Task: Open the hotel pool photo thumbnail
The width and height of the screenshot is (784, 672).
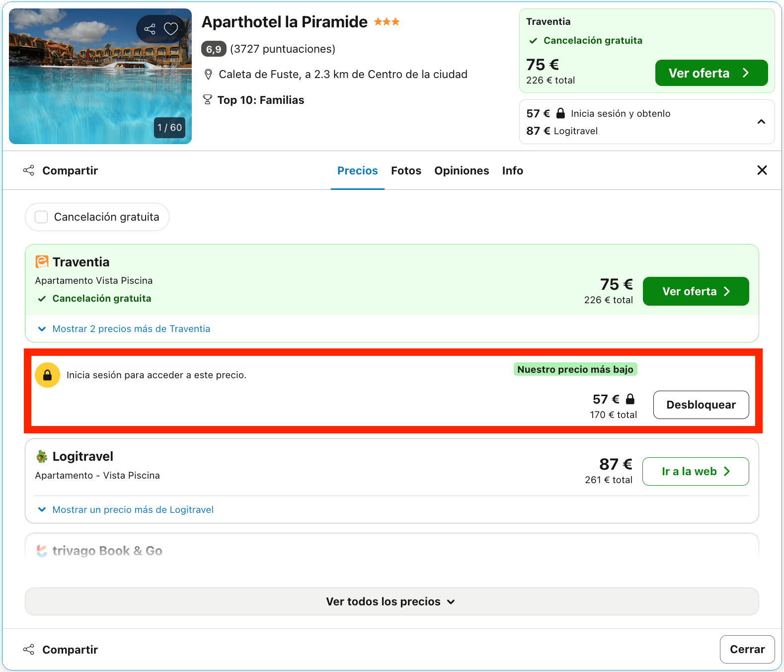Action: pyautogui.click(x=100, y=76)
